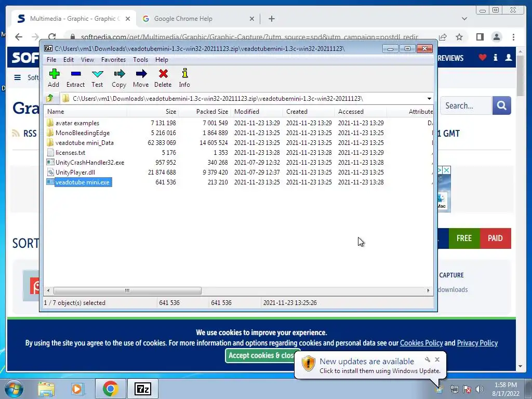The height and width of the screenshot is (399, 532).
Task: Go back in Chrome browser
Action: [x=19, y=37]
